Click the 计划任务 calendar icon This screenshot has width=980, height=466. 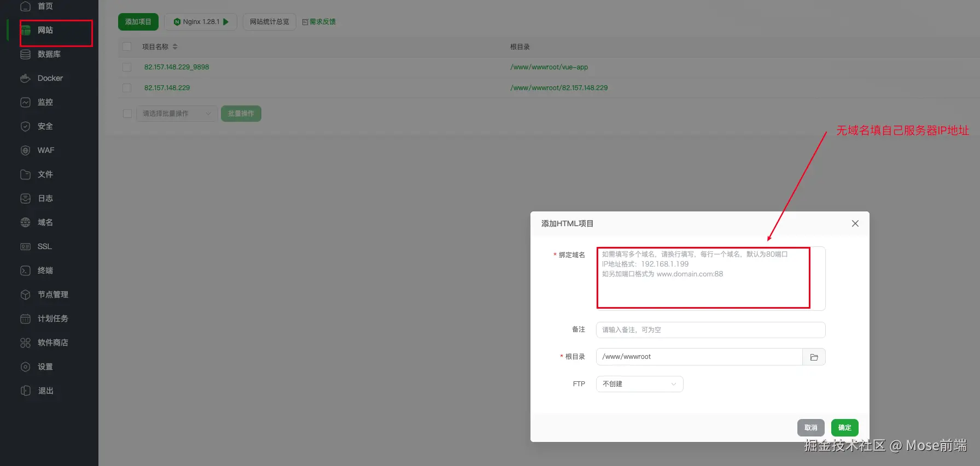click(25, 318)
